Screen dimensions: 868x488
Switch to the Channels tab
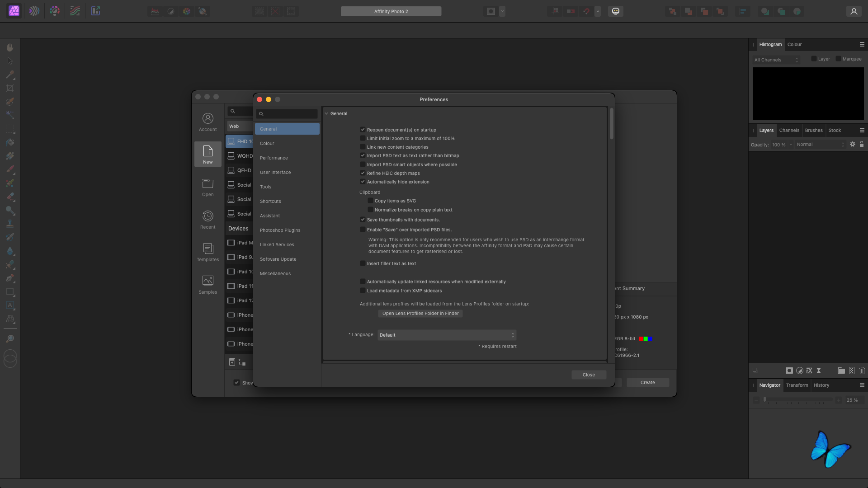click(x=789, y=130)
